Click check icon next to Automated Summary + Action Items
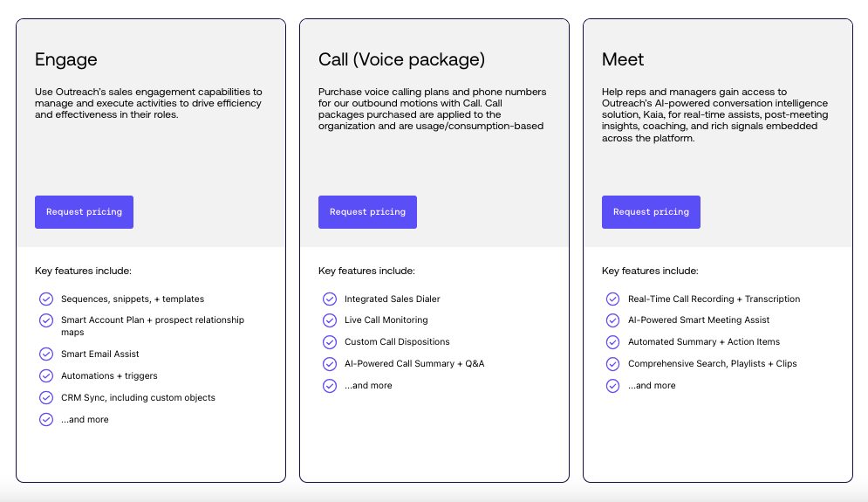Viewport: 868px width, 502px height. click(613, 342)
